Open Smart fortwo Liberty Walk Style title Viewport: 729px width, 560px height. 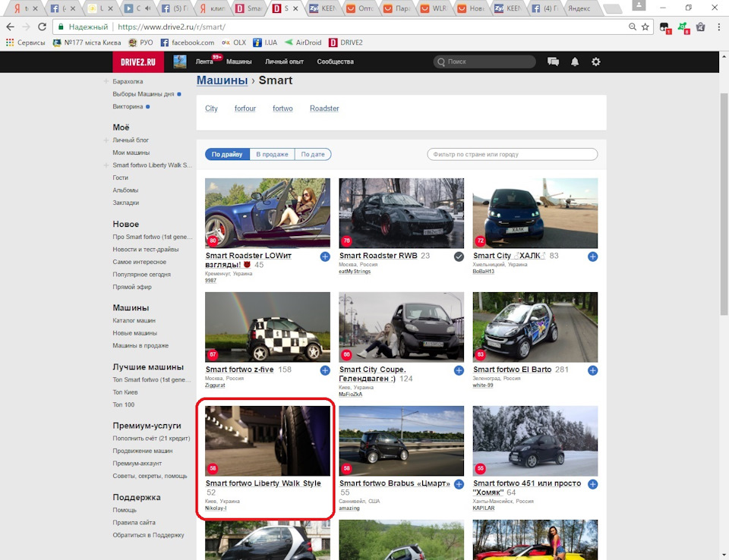click(264, 483)
